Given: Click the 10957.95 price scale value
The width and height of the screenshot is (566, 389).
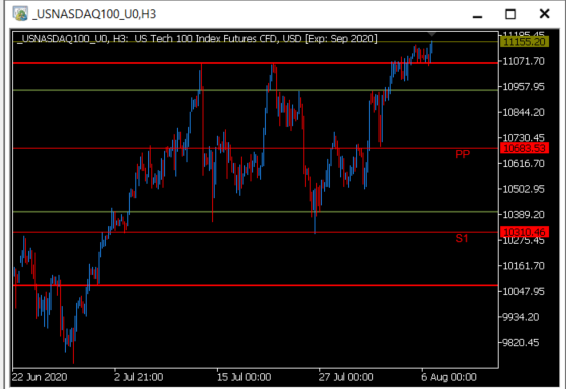Looking at the screenshot, I should pos(523,87).
